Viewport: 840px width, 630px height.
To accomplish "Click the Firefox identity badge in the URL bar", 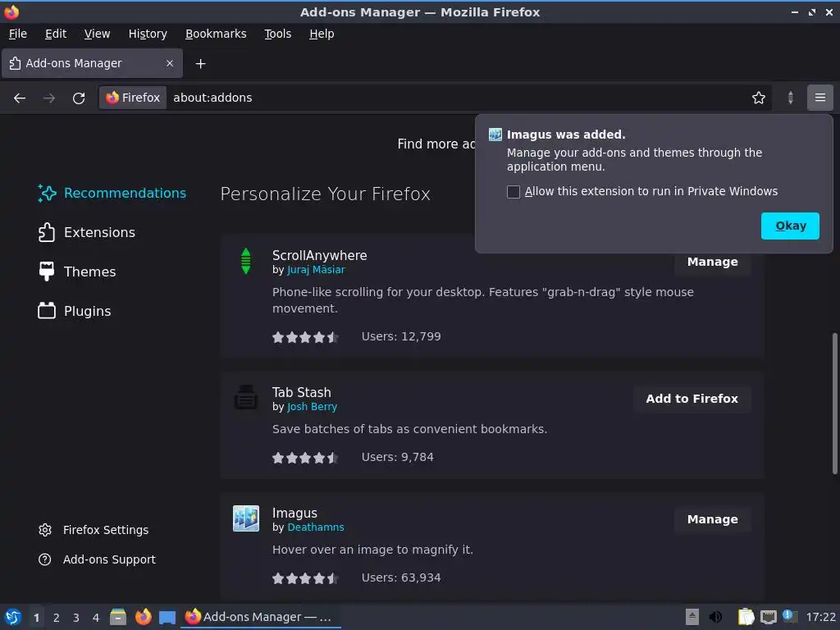I will [x=133, y=98].
